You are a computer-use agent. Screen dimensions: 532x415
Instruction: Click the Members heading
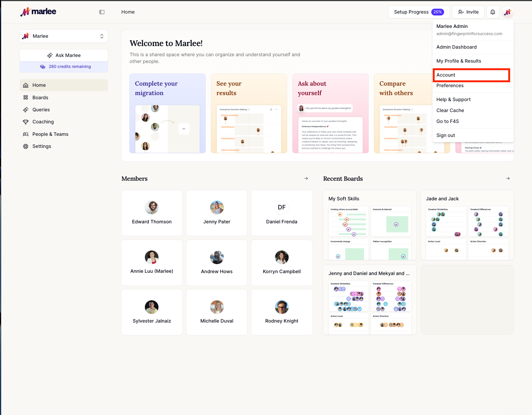134,179
